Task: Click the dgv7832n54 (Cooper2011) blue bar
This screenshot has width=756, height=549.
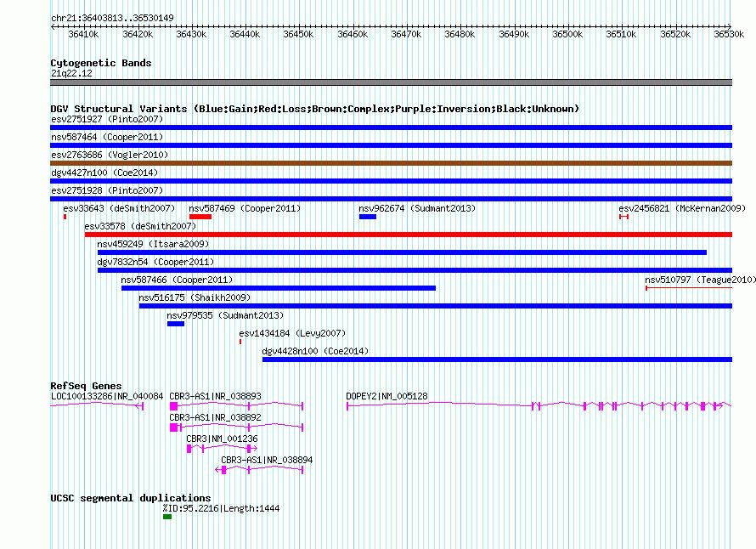Action: (415, 270)
